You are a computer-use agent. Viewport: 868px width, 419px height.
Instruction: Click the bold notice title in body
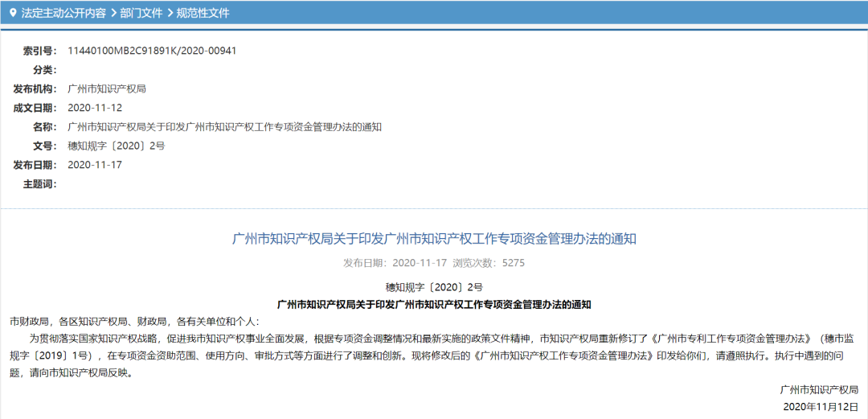[x=434, y=304]
